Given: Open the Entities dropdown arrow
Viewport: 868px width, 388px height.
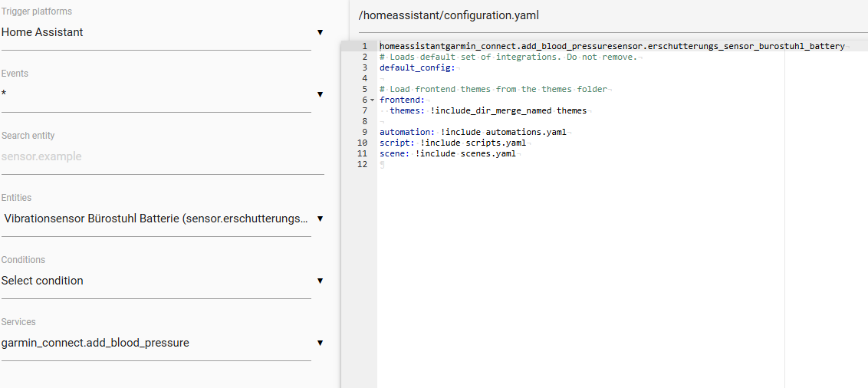Looking at the screenshot, I should (320, 219).
